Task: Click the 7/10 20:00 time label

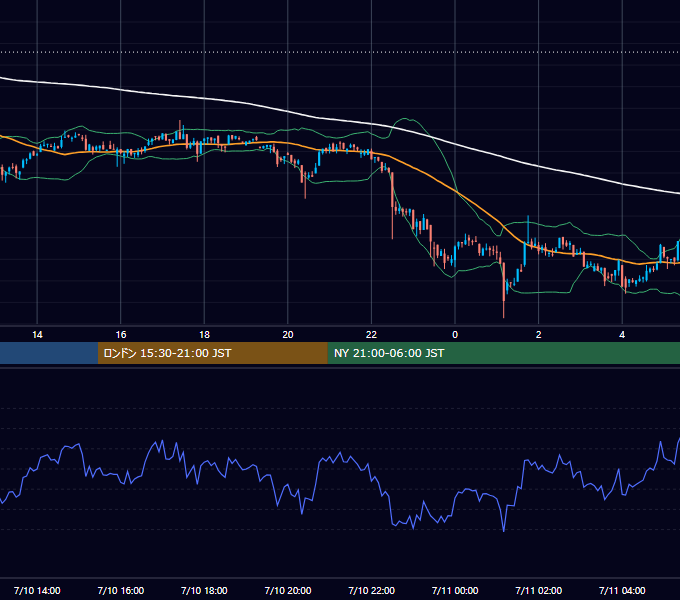Action: click(288, 590)
